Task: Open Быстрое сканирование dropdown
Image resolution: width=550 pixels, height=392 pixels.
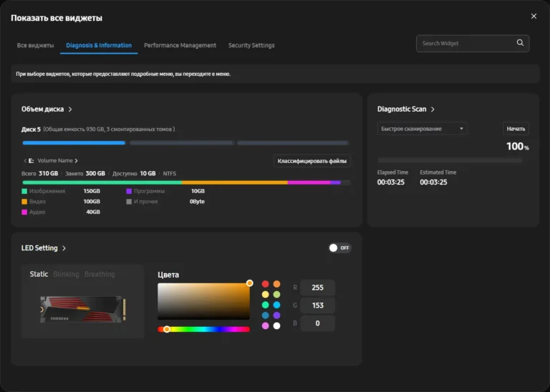Action: pos(422,129)
